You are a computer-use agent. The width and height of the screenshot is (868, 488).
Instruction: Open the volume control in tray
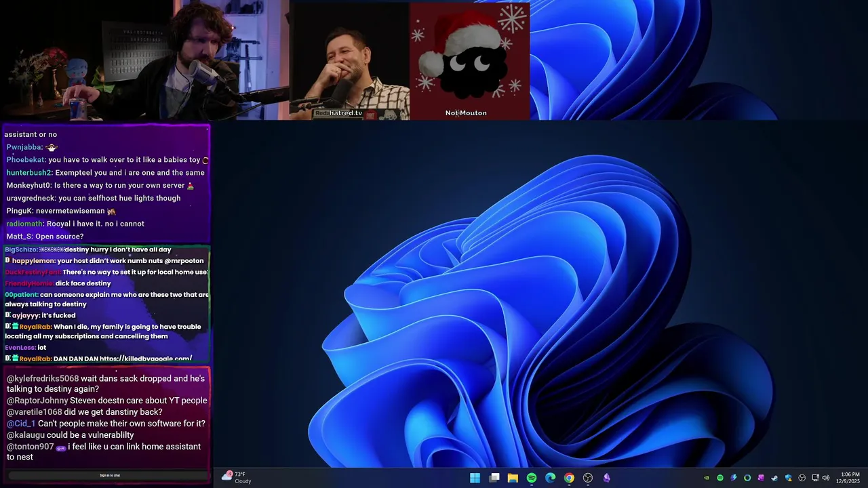(826, 478)
